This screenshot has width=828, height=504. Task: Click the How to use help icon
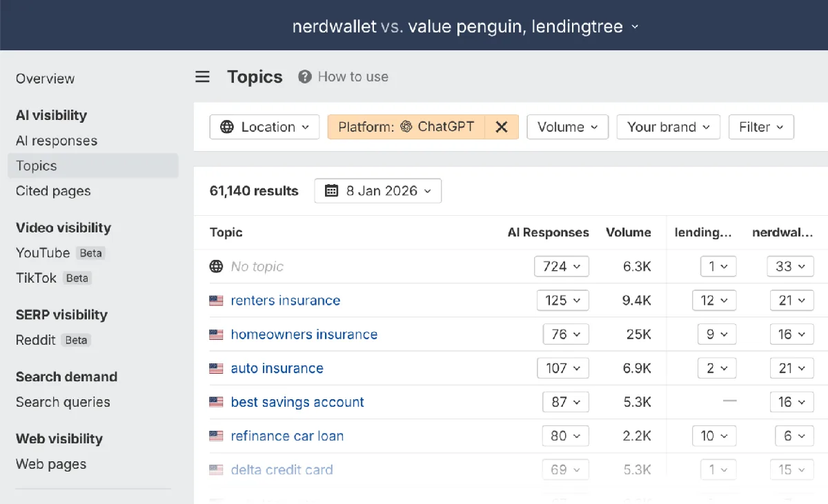click(x=305, y=77)
